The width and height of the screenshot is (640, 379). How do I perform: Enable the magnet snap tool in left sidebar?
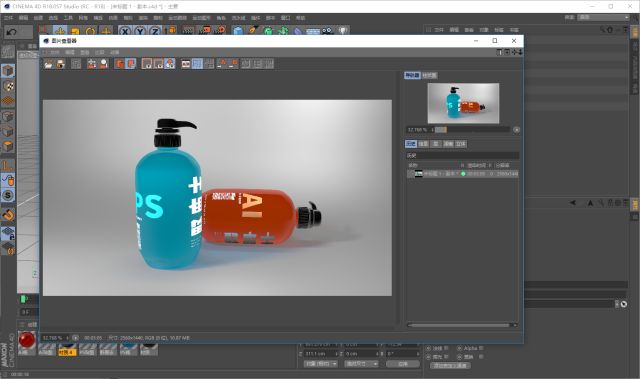8,215
